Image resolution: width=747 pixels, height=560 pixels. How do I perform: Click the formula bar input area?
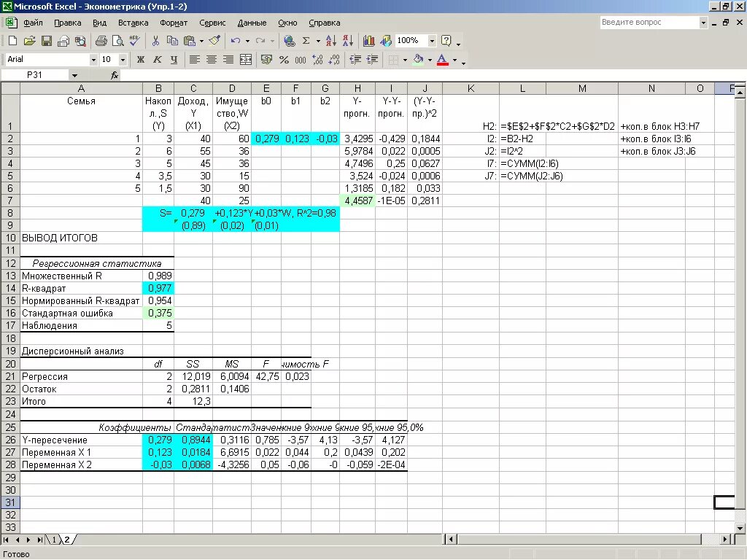429,75
